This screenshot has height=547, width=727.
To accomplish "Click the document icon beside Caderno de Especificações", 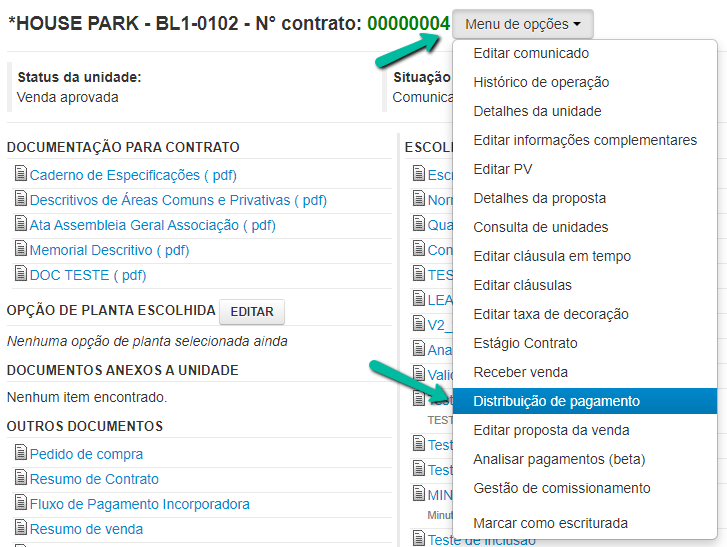I will [x=20, y=175].
